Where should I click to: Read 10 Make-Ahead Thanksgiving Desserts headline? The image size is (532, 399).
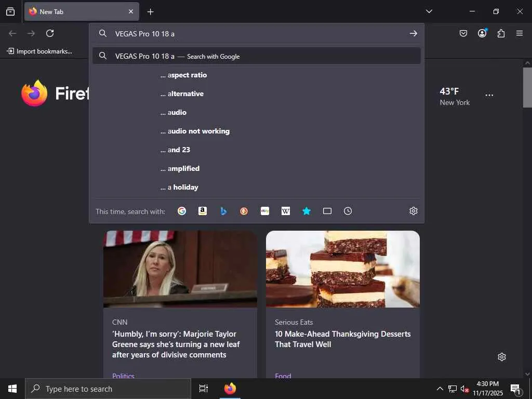click(343, 339)
